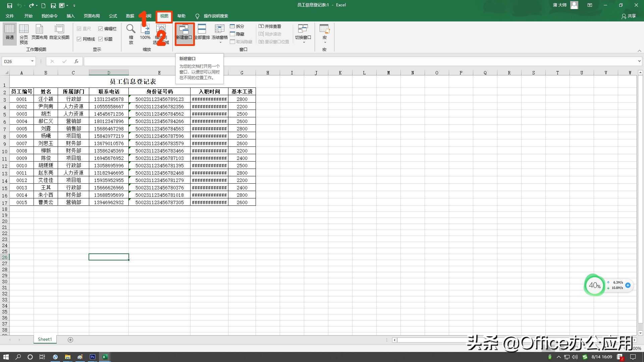Open the 切换窗口 (Switch Windows) dropdown
The image size is (644, 362).
[x=303, y=43]
